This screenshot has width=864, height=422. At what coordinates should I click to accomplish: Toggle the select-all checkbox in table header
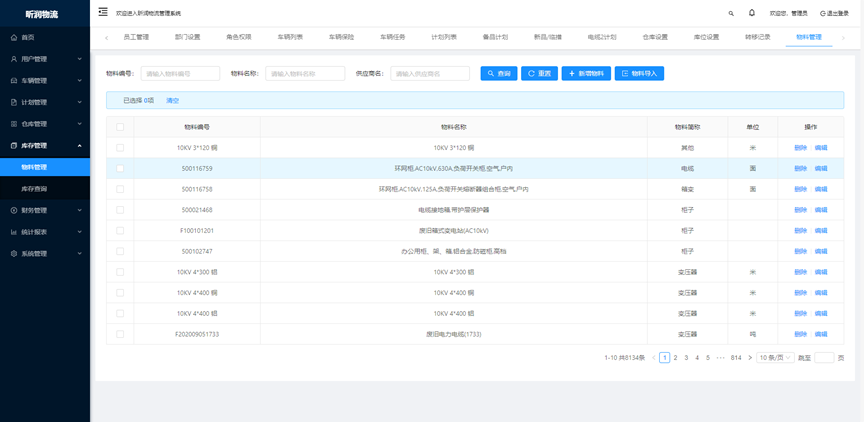120,127
